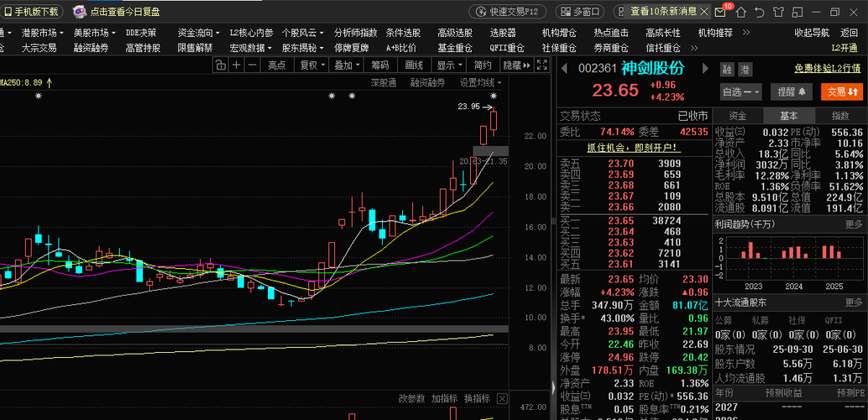868x420 pixels.
Task: Click 更多 beside 利润趋势
Action: (x=853, y=224)
